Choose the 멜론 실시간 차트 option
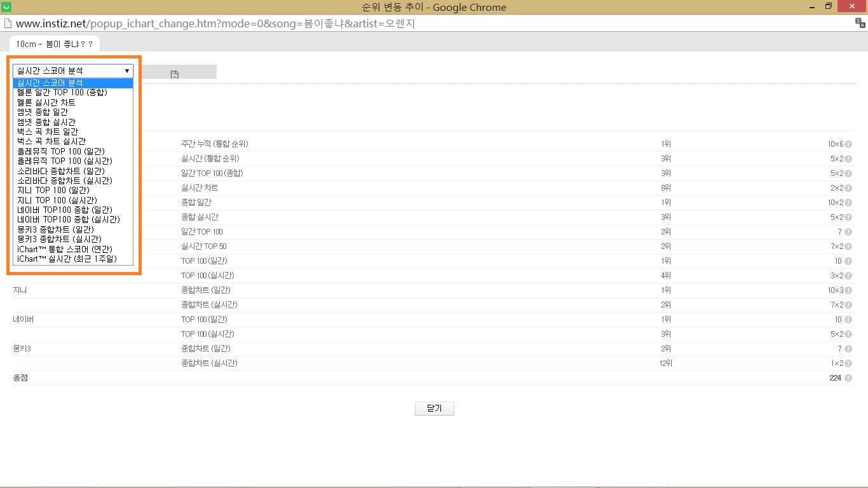The width and height of the screenshot is (868, 488). pyautogui.click(x=73, y=102)
